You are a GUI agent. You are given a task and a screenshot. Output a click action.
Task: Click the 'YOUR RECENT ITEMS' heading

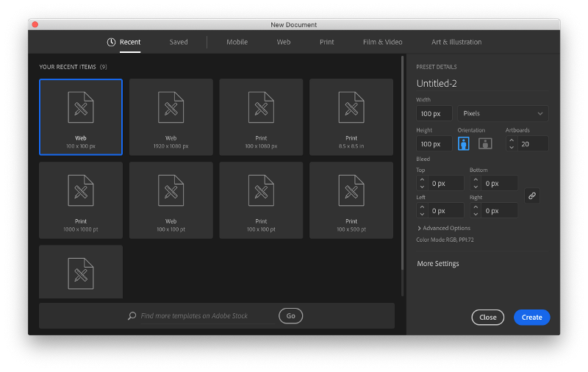(x=68, y=67)
